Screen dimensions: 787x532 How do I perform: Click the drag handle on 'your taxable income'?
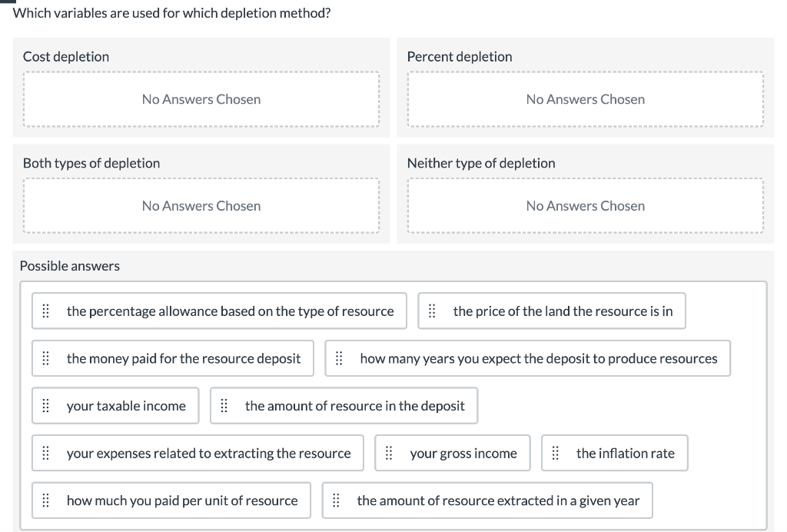pyautogui.click(x=46, y=405)
